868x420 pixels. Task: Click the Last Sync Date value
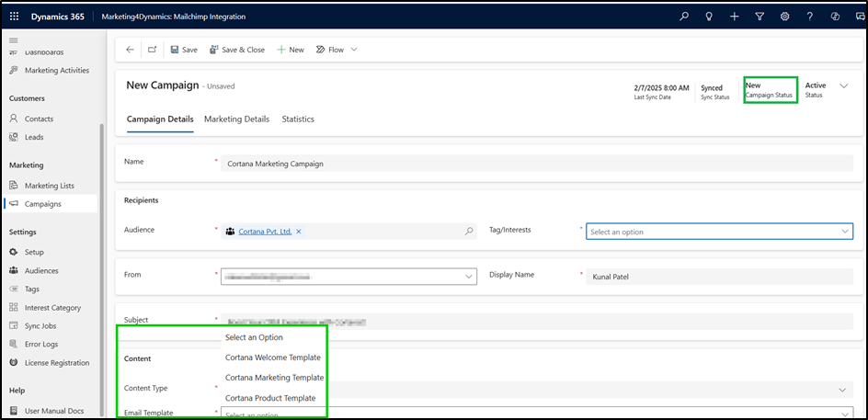661,87
